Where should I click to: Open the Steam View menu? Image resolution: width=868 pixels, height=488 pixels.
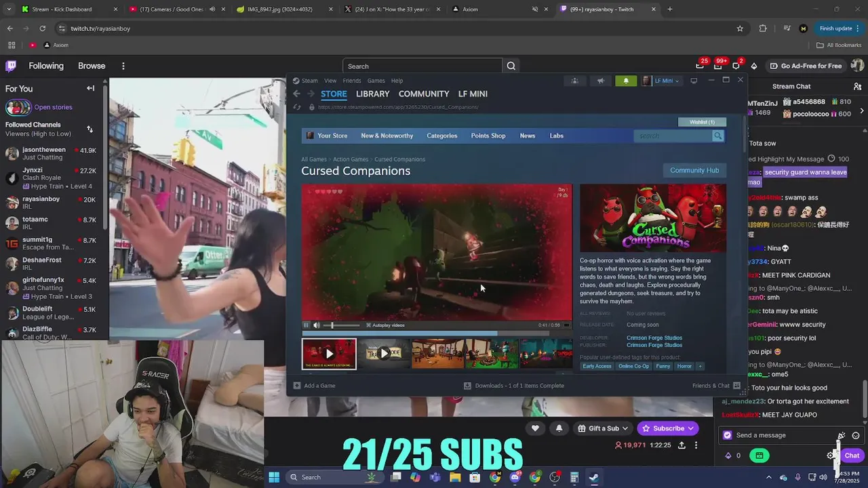(330, 81)
